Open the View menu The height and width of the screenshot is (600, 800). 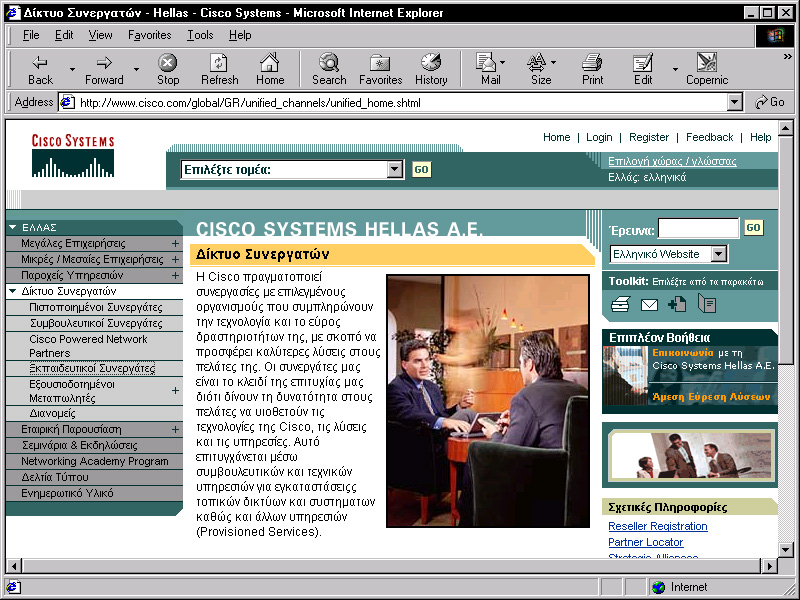(100, 35)
